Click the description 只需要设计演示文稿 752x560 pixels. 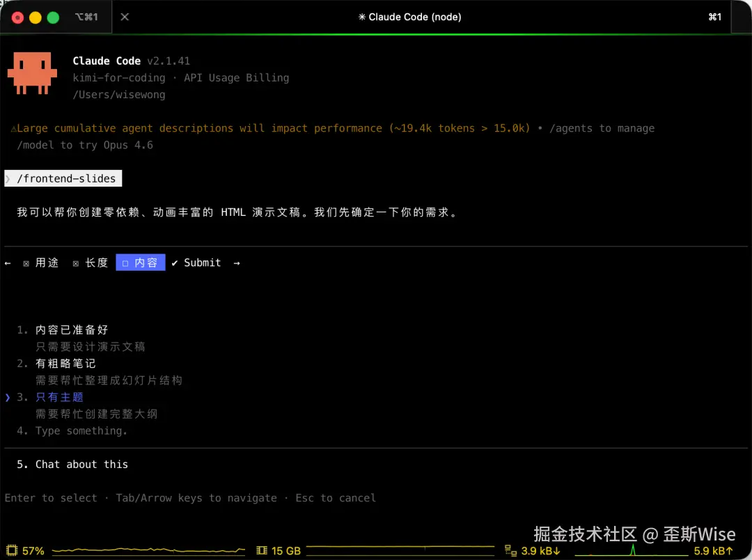pyautogui.click(x=90, y=346)
